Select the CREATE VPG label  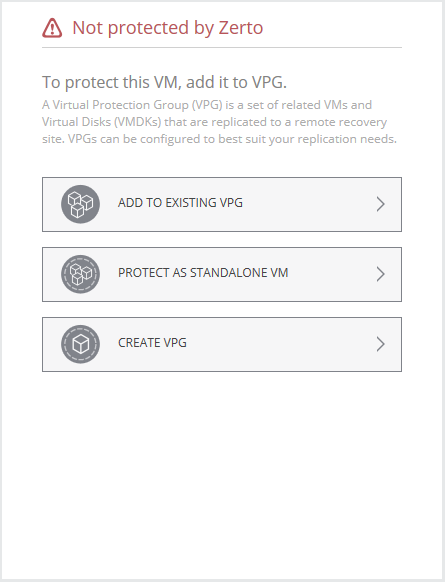point(152,343)
